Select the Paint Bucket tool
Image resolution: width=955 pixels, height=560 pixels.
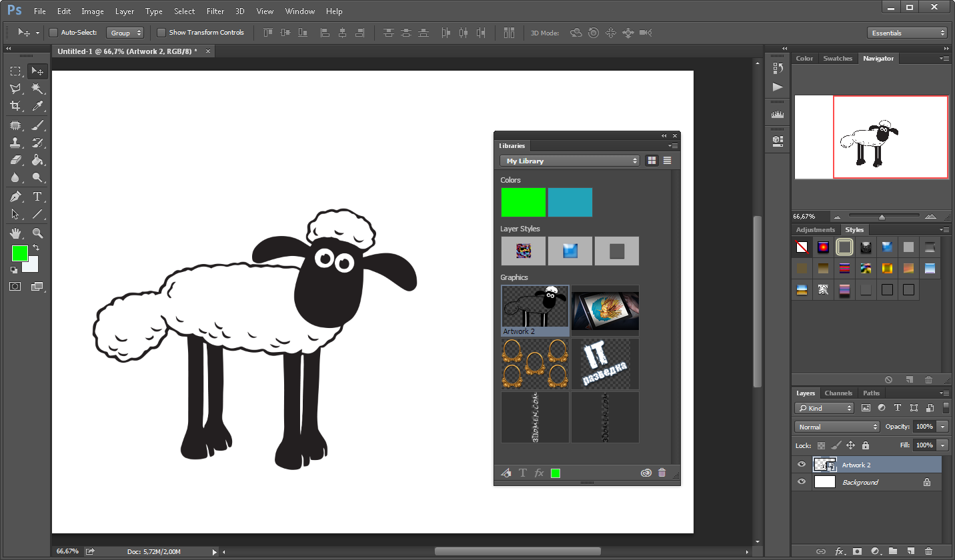pos(38,160)
